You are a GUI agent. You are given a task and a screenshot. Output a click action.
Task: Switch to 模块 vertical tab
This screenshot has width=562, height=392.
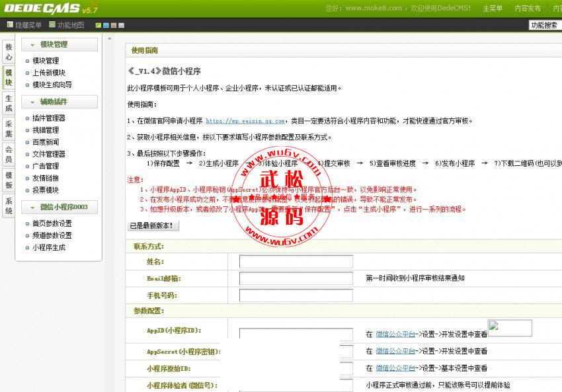[x=9, y=77]
